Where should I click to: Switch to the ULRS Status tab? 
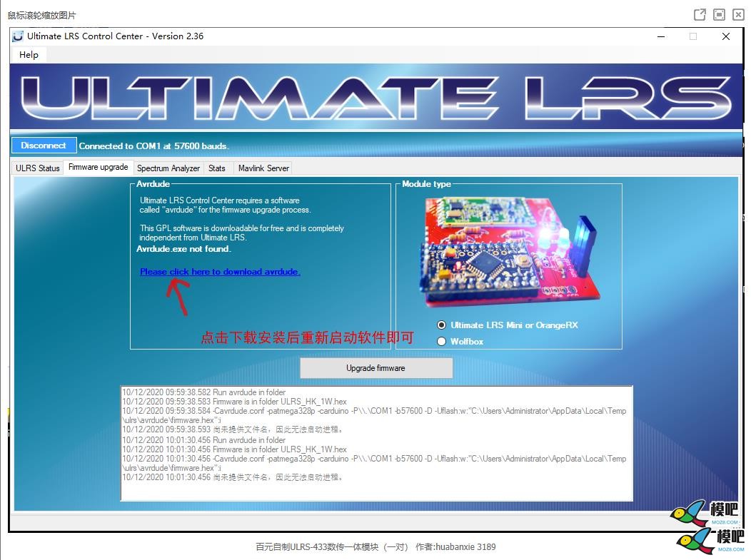click(37, 168)
